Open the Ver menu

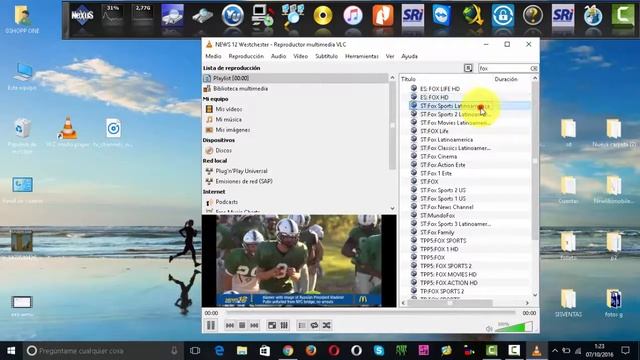click(x=390, y=56)
